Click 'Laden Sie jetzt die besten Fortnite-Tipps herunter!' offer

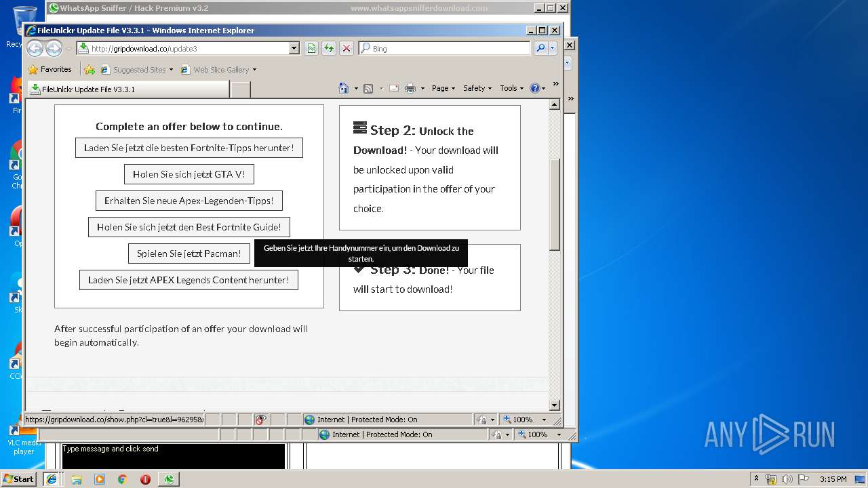click(x=189, y=148)
